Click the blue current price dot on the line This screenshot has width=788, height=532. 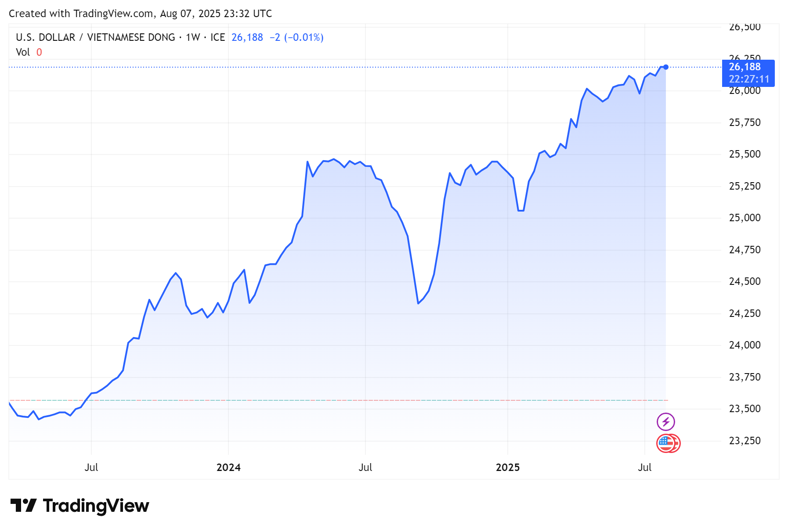click(x=666, y=67)
